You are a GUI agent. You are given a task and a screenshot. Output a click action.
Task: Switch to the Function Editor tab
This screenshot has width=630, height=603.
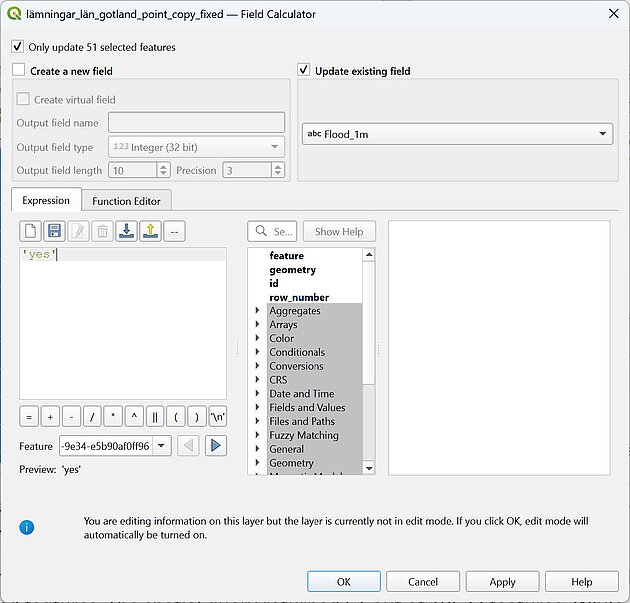(x=126, y=201)
